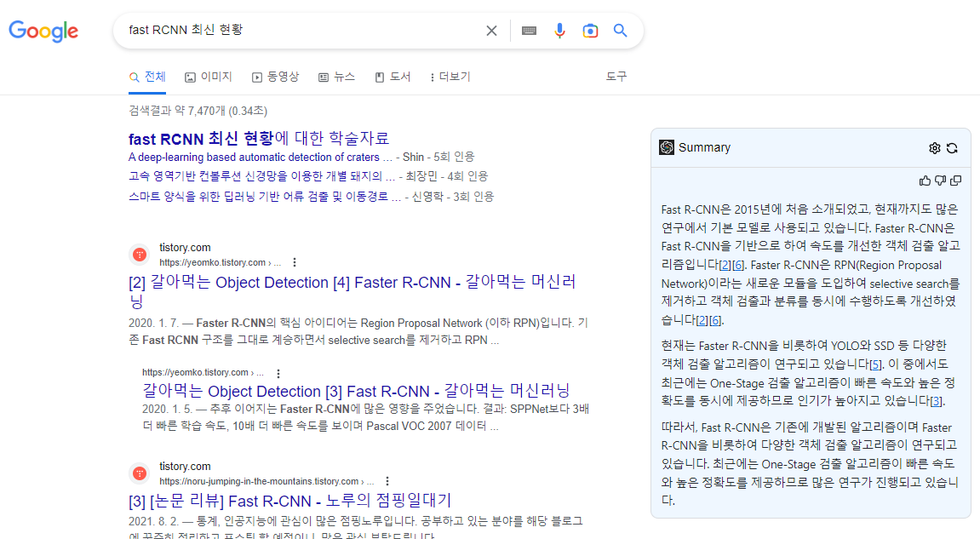Switch to the 이미지 tab
This screenshot has height=539, width=980.
tap(208, 77)
